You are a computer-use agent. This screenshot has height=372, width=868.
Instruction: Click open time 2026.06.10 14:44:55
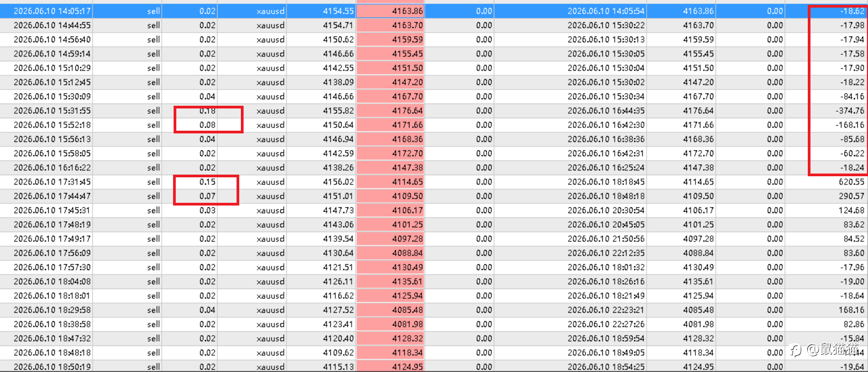point(52,25)
